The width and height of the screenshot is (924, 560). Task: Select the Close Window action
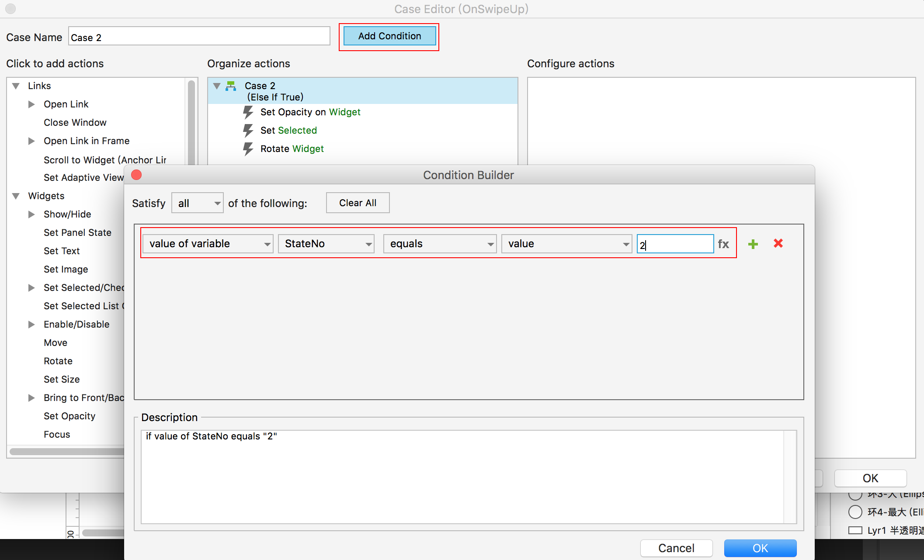point(75,123)
